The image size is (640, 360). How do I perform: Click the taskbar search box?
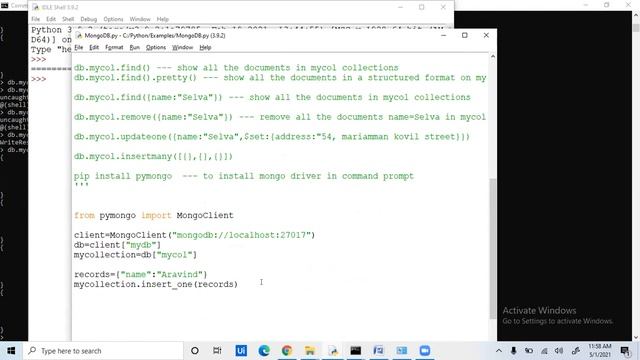[103, 351]
